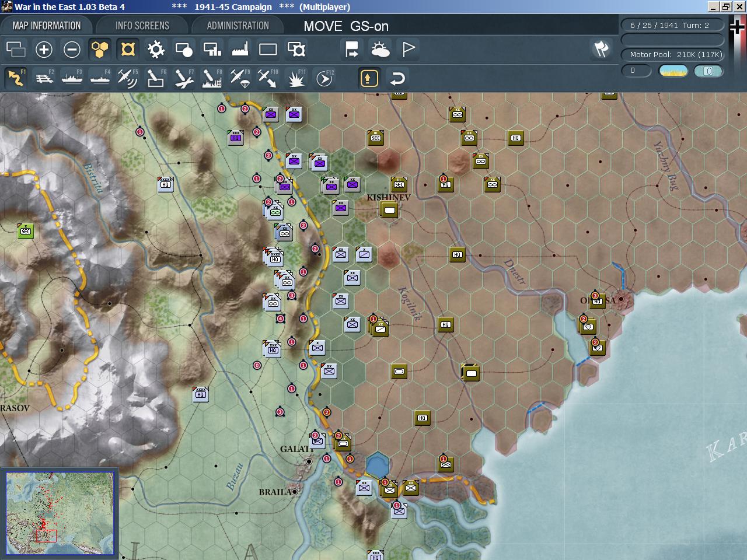Click the undo return arrow icon

(x=397, y=78)
